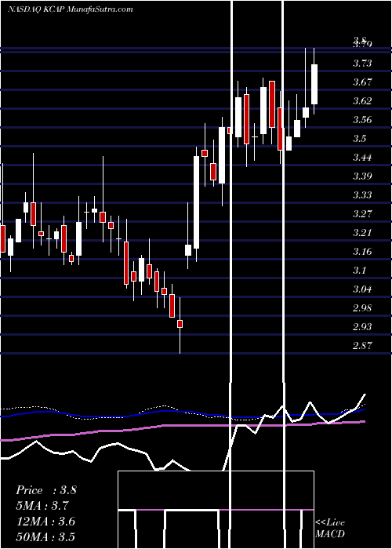Click the NASDAQ KCAP MunafaSutra.com title text
The width and height of the screenshot is (392, 549).
pyautogui.click(x=71, y=9)
